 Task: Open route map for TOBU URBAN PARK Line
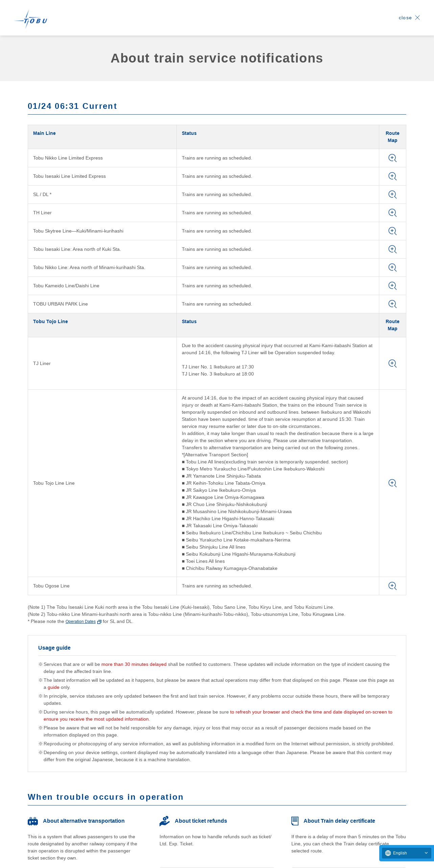[392, 304]
